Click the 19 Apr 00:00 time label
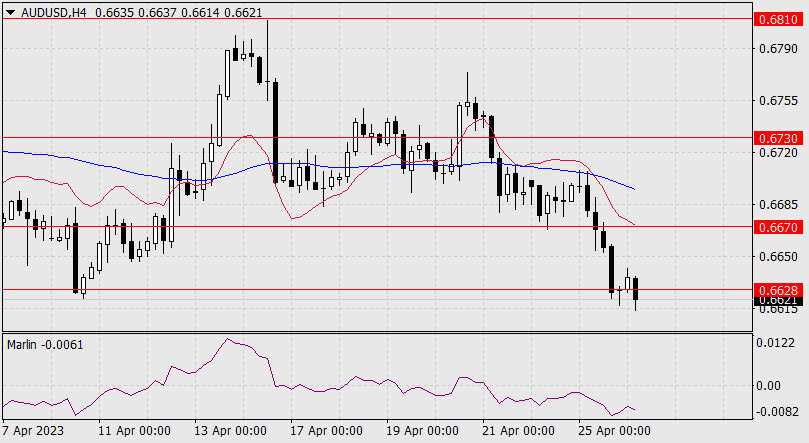Viewport: 809px width, 443px height. 422,431
